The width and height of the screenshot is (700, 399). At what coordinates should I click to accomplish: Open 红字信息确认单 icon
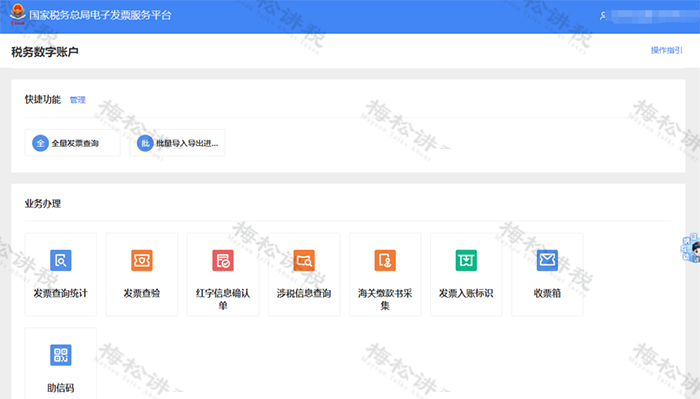point(223,260)
